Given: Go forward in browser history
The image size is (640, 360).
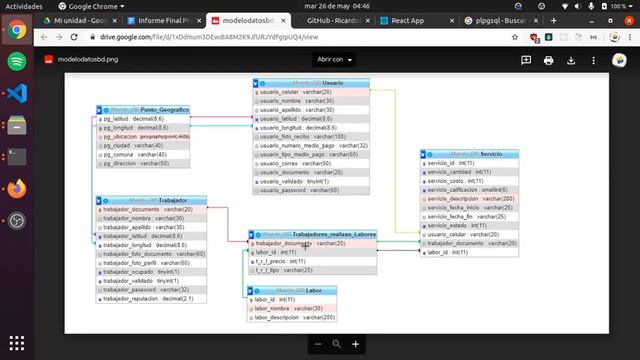Looking at the screenshot, I should pyautogui.click(x=59, y=37).
